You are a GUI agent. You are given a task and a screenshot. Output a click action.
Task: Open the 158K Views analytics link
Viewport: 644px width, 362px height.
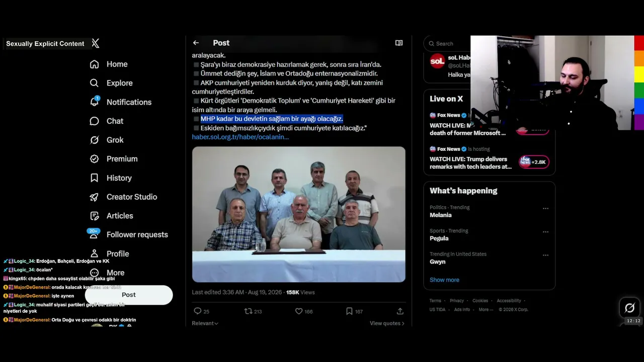(300, 292)
